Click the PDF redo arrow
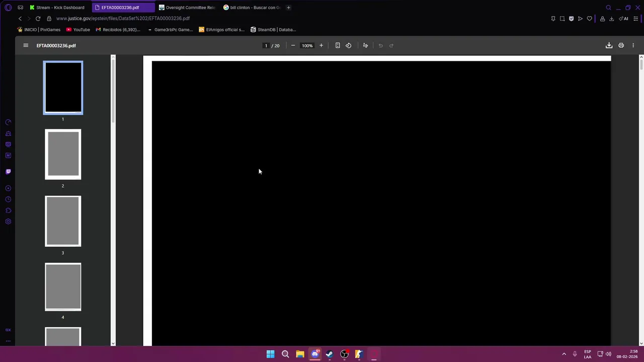644x362 pixels. (391, 45)
